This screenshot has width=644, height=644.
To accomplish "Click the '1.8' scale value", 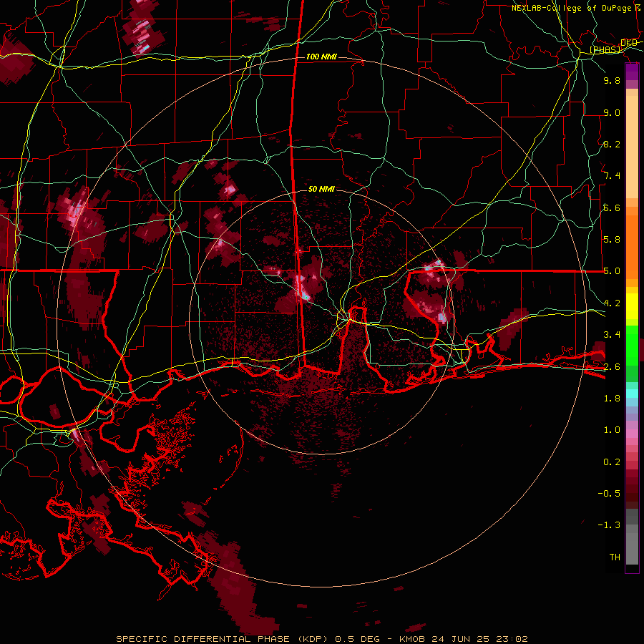I will point(612,399).
